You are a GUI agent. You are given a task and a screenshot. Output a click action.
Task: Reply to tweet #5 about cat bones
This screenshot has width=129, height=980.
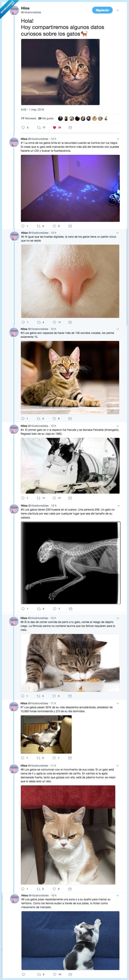[23, 609]
